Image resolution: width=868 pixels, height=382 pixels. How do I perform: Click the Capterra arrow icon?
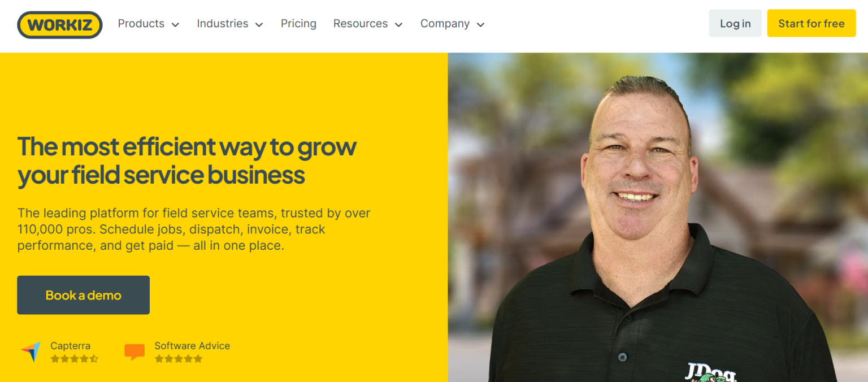[x=31, y=351]
